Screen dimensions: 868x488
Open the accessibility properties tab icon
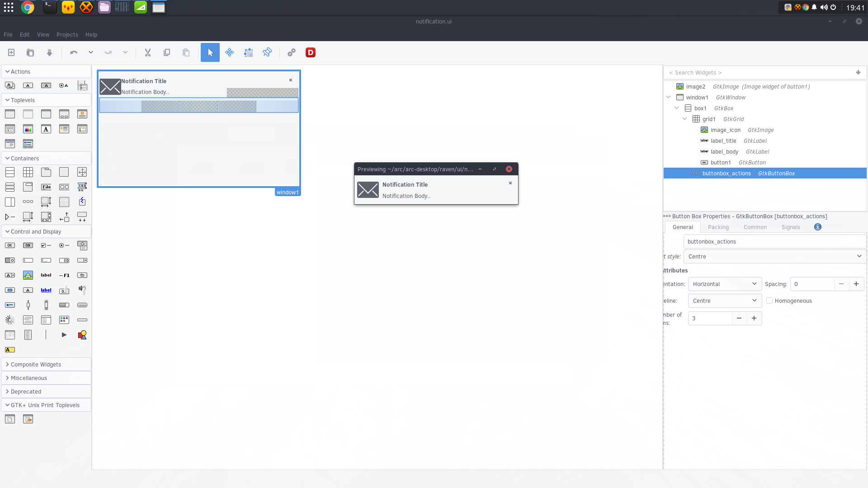[818, 227]
